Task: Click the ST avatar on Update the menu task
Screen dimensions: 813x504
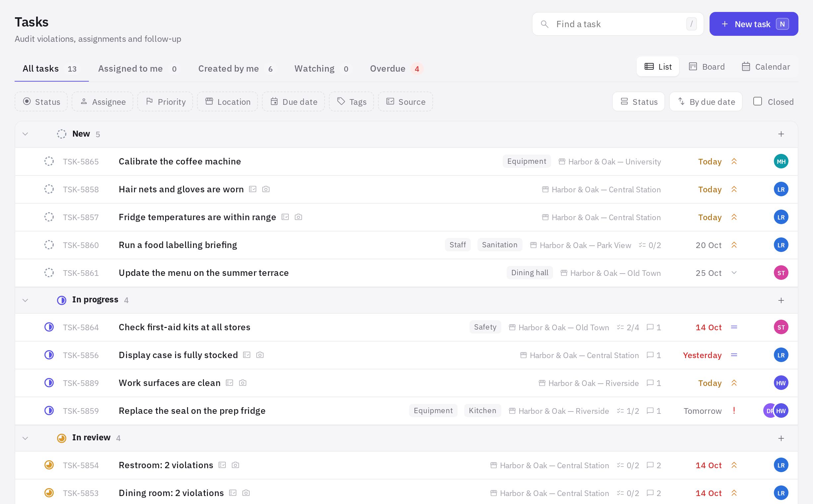Action: point(781,273)
